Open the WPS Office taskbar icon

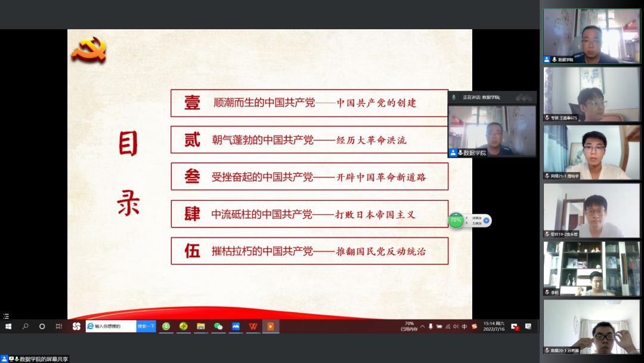[253, 327]
